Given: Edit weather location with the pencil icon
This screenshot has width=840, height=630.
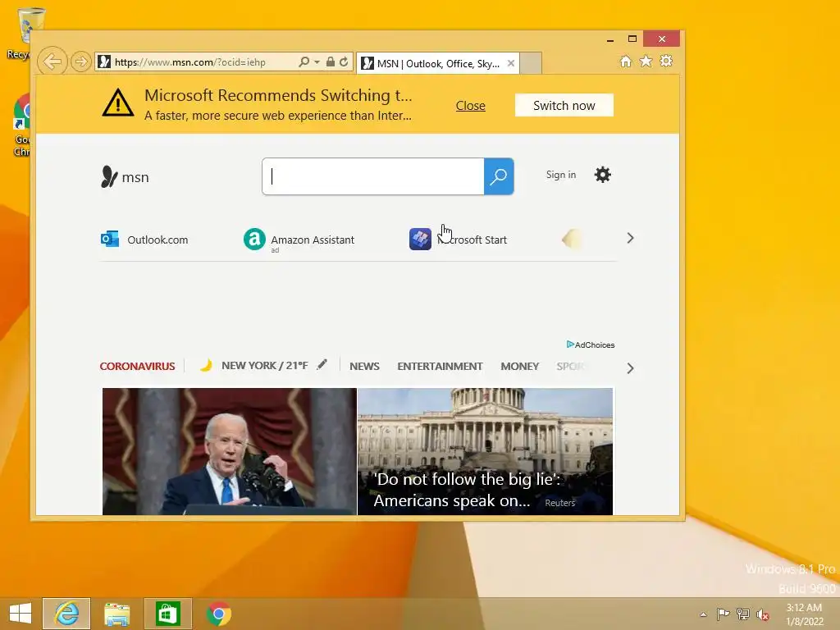Looking at the screenshot, I should click(x=322, y=364).
